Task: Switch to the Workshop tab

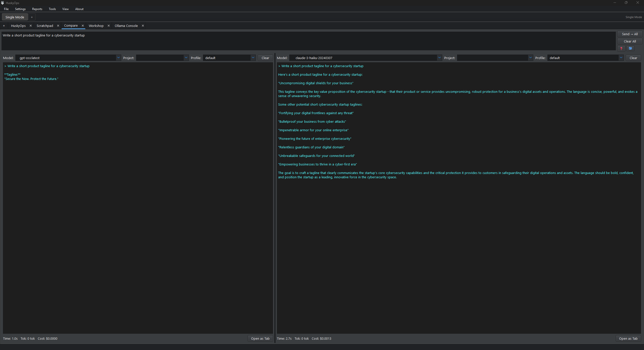Action: tap(96, 26)
